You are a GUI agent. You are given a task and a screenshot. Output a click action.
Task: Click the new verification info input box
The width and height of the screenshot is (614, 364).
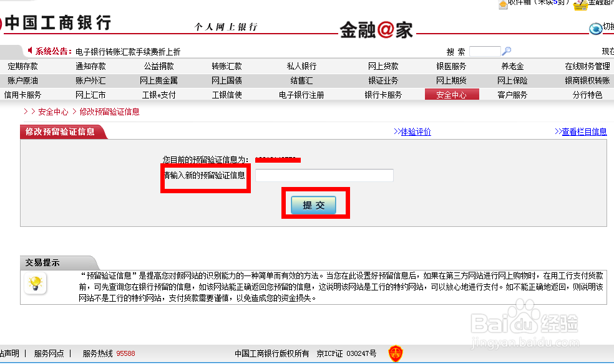coord(324,175)
